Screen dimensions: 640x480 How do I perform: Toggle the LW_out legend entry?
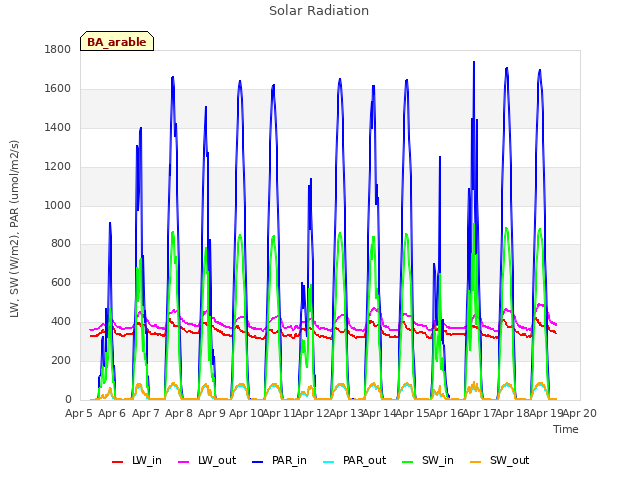207,461
